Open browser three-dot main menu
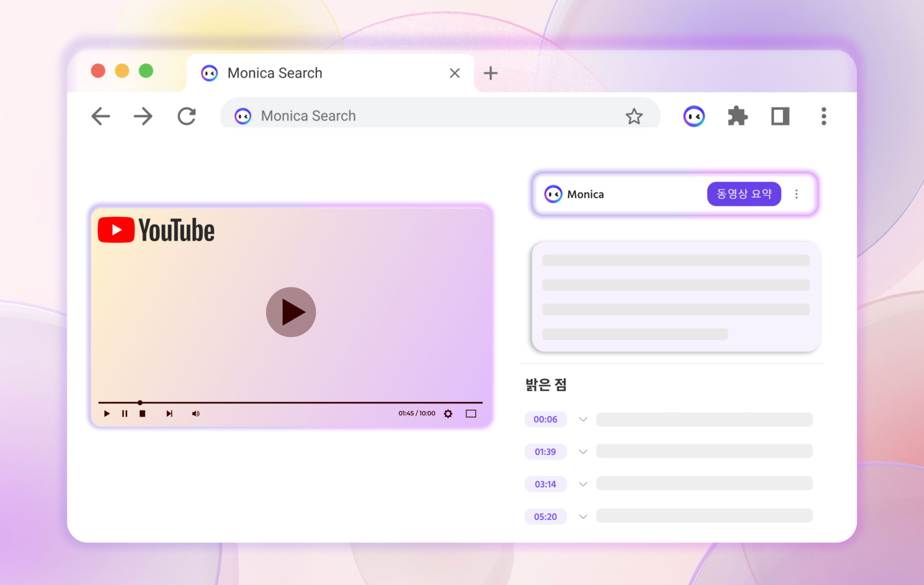The height and width of the screenshot is (585, 924). coord(823,116)
